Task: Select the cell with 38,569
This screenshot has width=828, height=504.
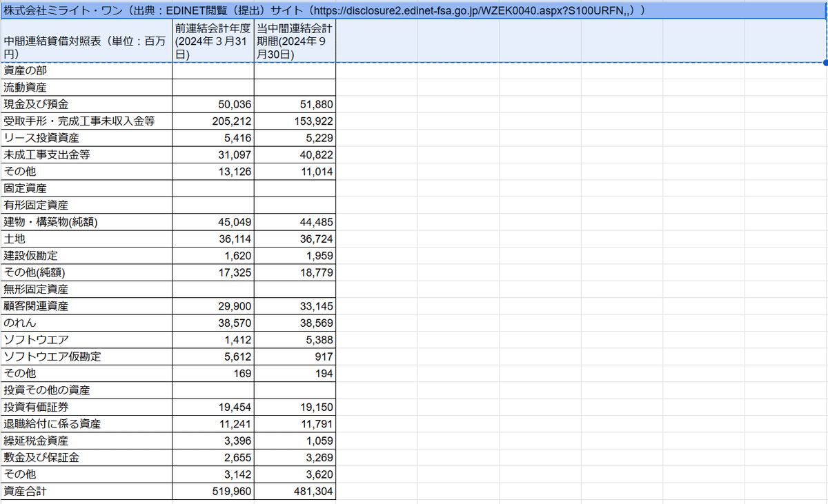Action: click(x=295, y=323)
